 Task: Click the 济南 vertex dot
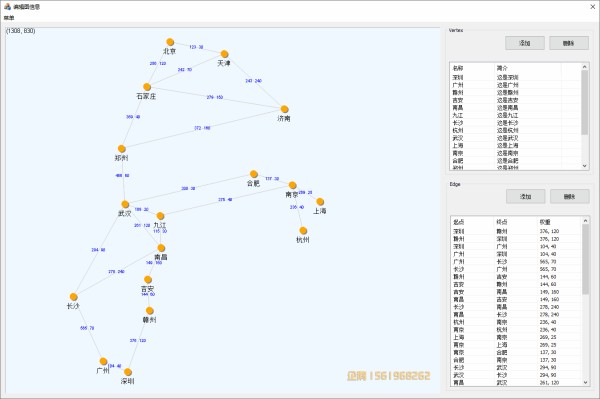coord(284,109)
